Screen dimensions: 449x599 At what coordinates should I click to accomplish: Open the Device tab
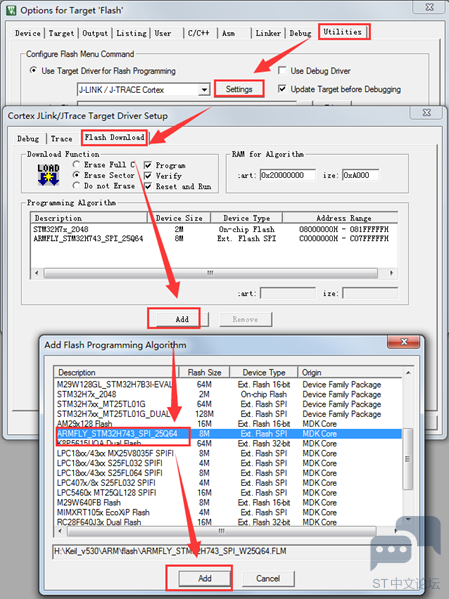[x=28, y=33]
